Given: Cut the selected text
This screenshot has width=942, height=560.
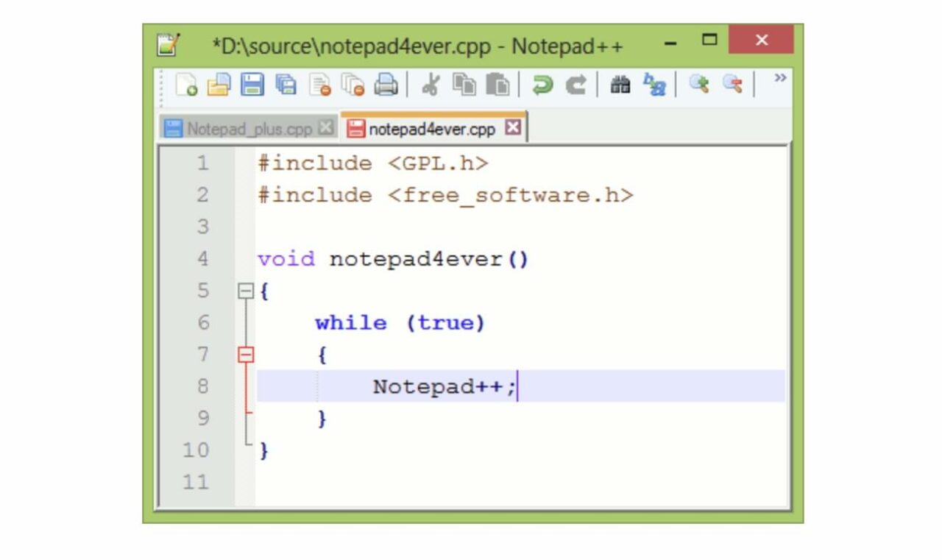Looking at the screenshot, I should [432, 83].
